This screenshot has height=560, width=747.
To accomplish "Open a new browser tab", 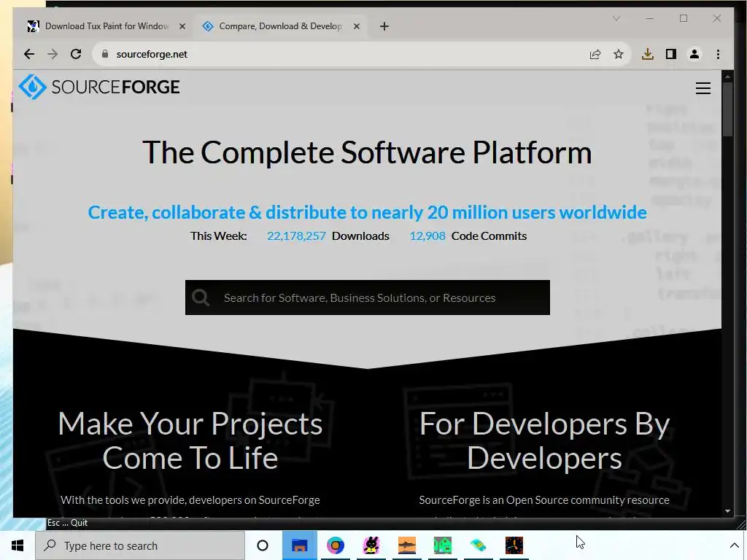I will (384, 26).
